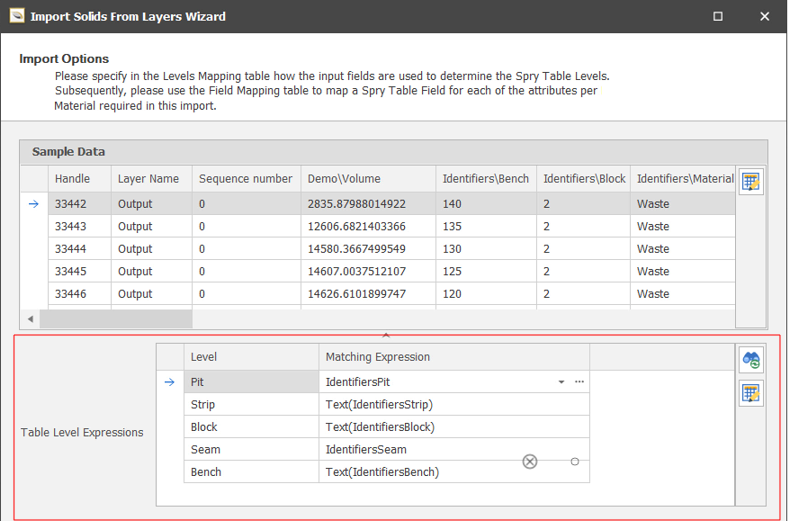Click the circled X icon in Seam row

pyautogui.click(x=530, y=461)
